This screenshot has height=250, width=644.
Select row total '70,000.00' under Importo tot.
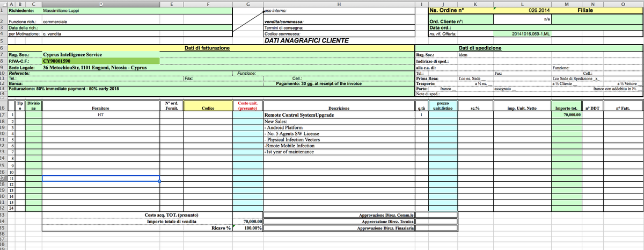tap(566, 115)
